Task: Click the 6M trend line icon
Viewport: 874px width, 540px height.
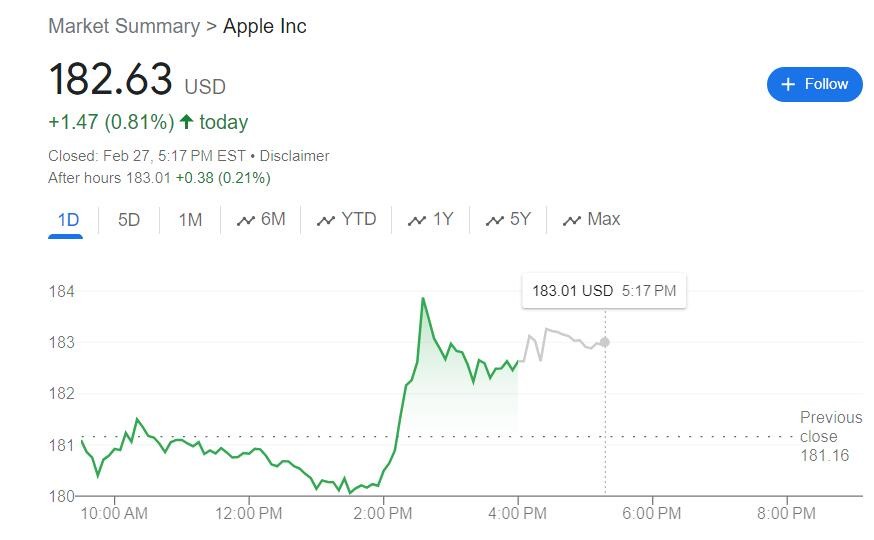Action: click(245, 221)
